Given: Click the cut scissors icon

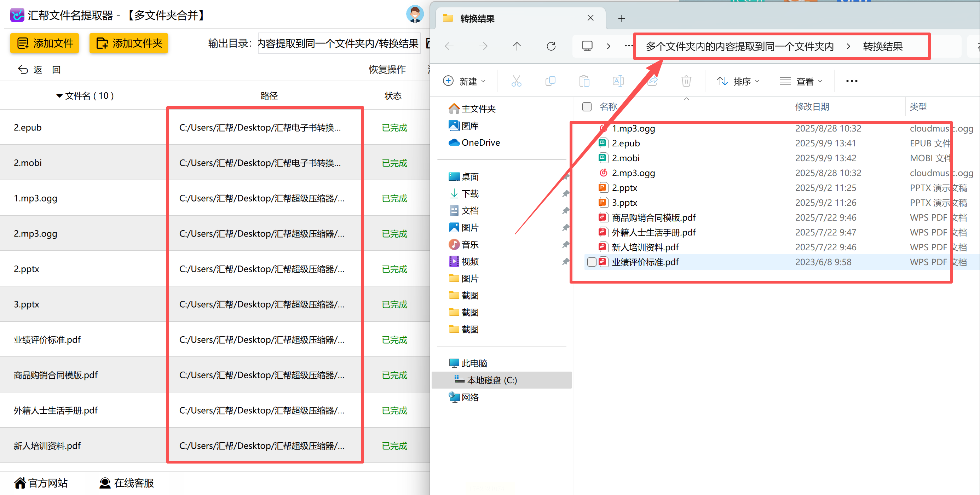Looking at the screenshot, I should 516,81.
